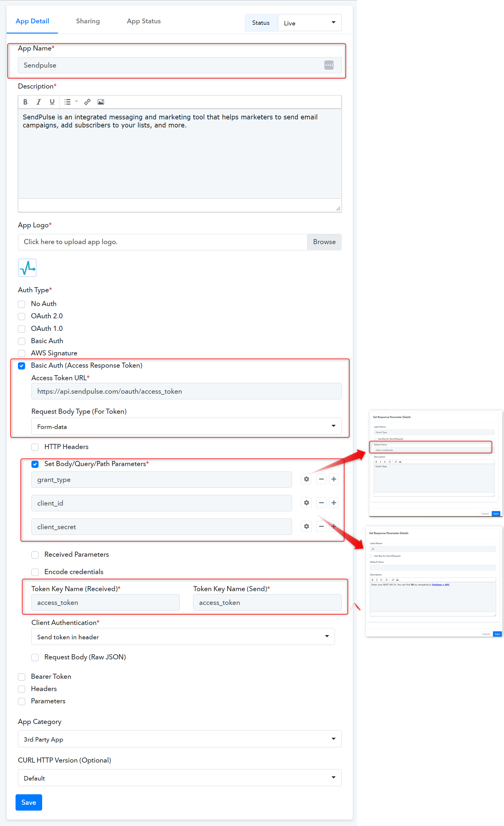Enable Request Body (Raw JSON) checkbox
Viewport: 504px width, 826px height.
(35, 657)
